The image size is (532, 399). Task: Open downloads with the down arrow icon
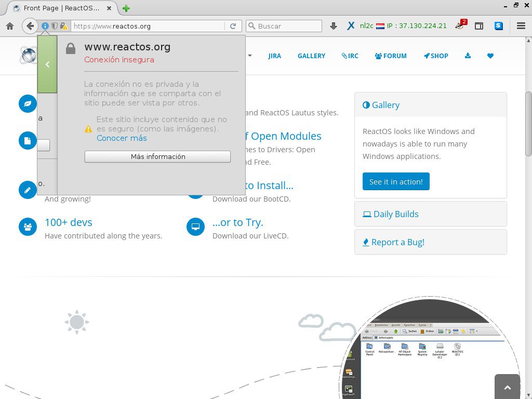[334, 26]
